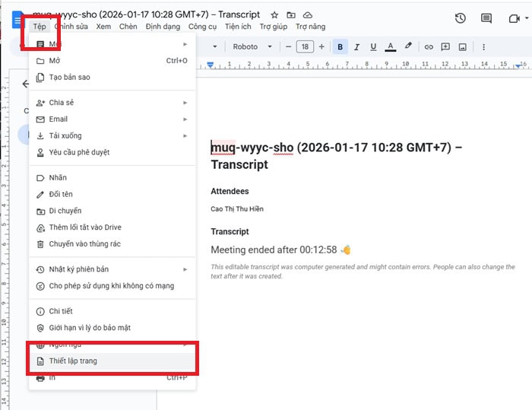The height and width of the screenshot is (410, 532).
Task: Open Chi tiết document details
Action: point(112,311)
